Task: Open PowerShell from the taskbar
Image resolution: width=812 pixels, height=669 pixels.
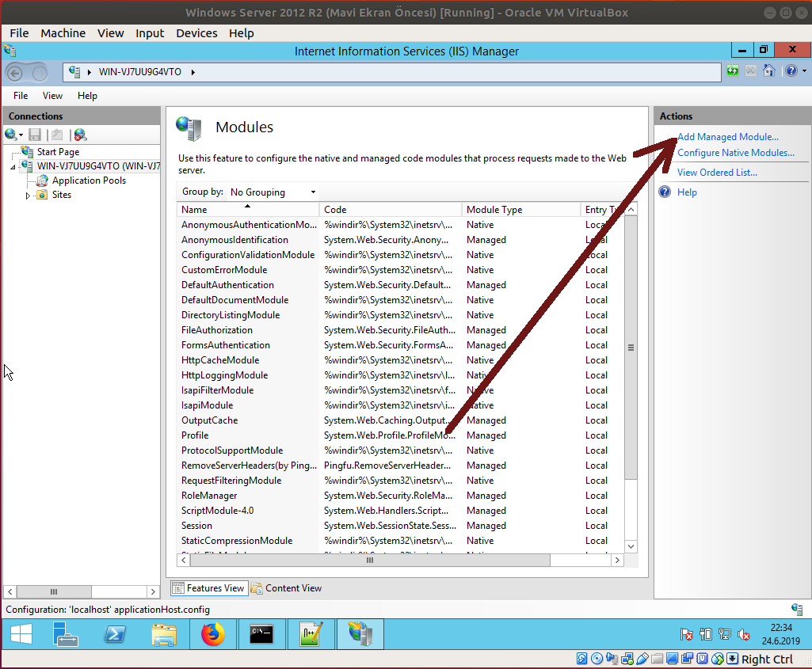Action: click(115, 634)
